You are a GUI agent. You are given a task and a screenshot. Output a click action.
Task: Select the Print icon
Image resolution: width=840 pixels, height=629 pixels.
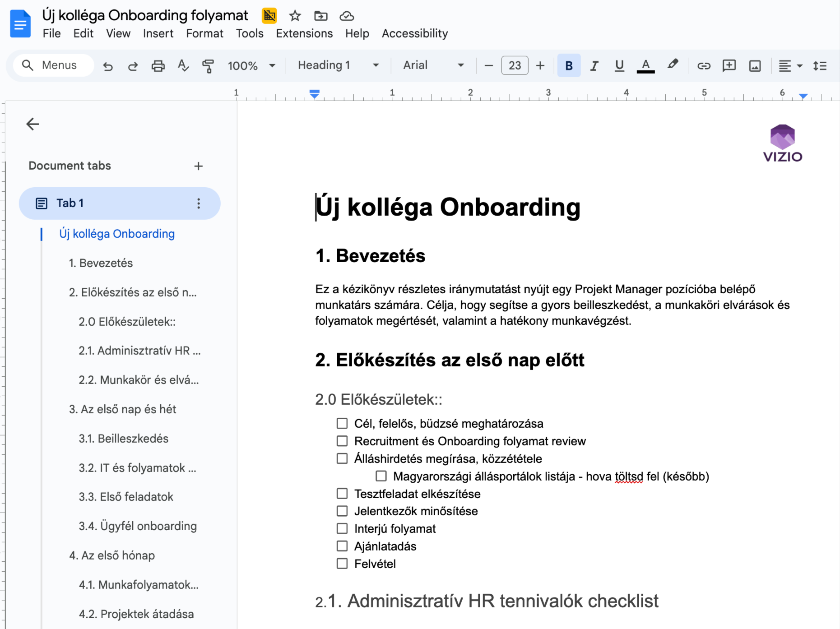coord(158,65)
